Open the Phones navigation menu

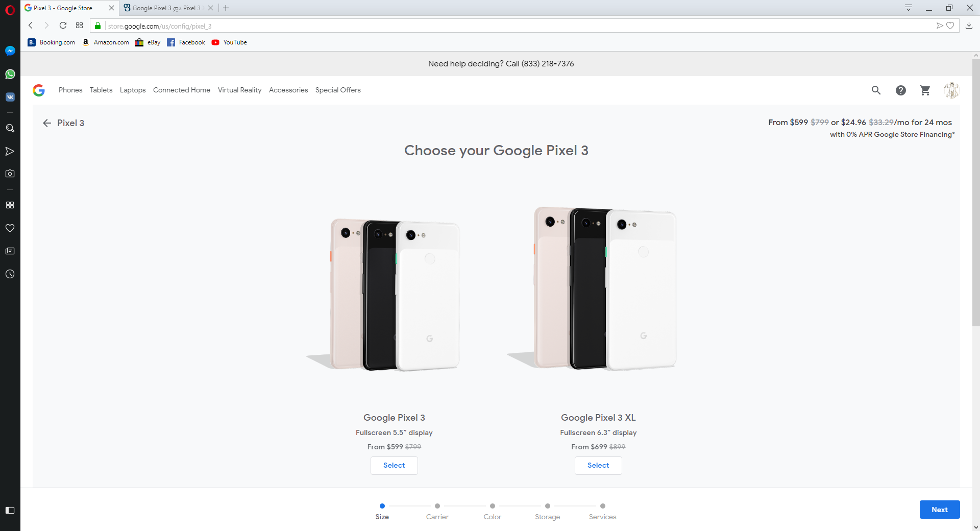70,90
